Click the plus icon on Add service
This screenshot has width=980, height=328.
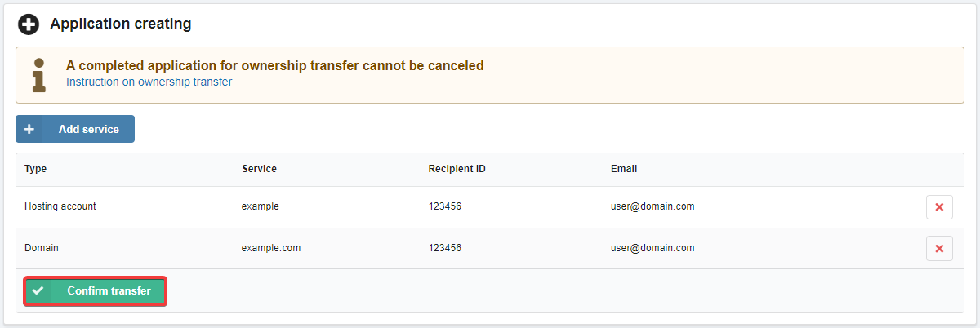coord(29,129)
